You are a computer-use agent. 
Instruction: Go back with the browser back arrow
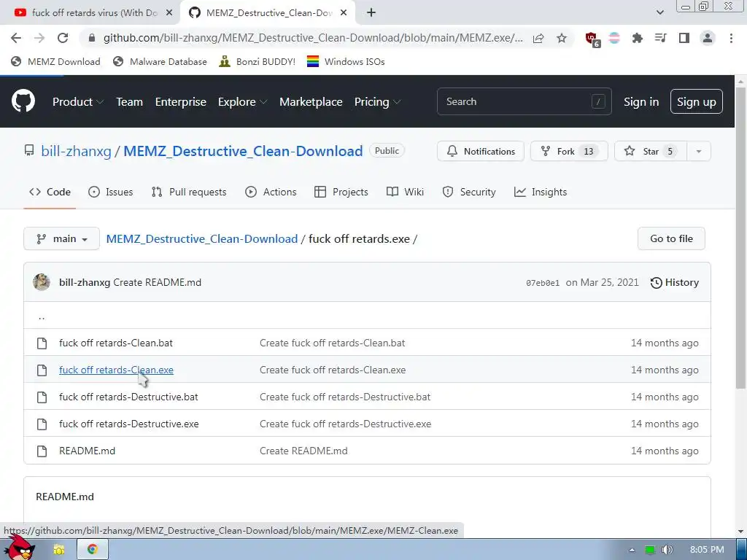point(16,38)
